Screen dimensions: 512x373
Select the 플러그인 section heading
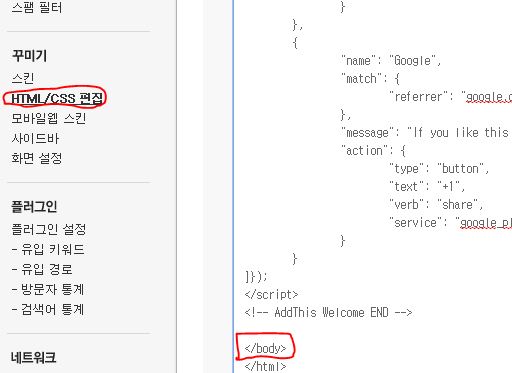click(x=34, y=207)
